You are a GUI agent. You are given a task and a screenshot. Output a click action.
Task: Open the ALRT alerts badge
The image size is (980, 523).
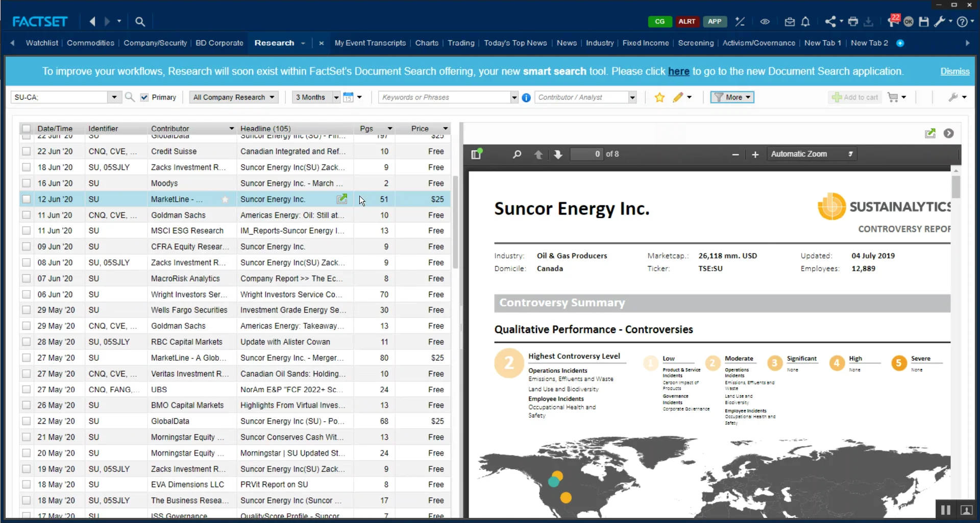[687, 21]
